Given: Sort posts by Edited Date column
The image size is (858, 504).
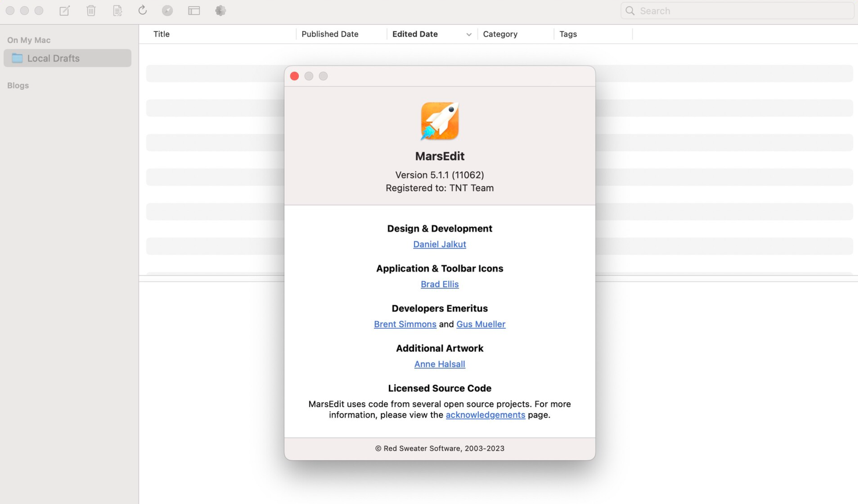Looking at the screenshot, I should click(x=415, y=34).
